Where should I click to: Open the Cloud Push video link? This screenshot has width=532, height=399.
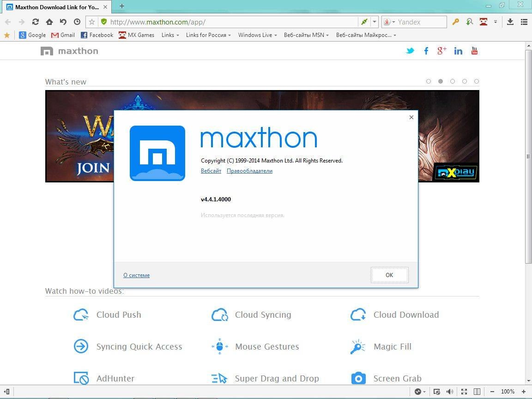(x=107, y=315)
